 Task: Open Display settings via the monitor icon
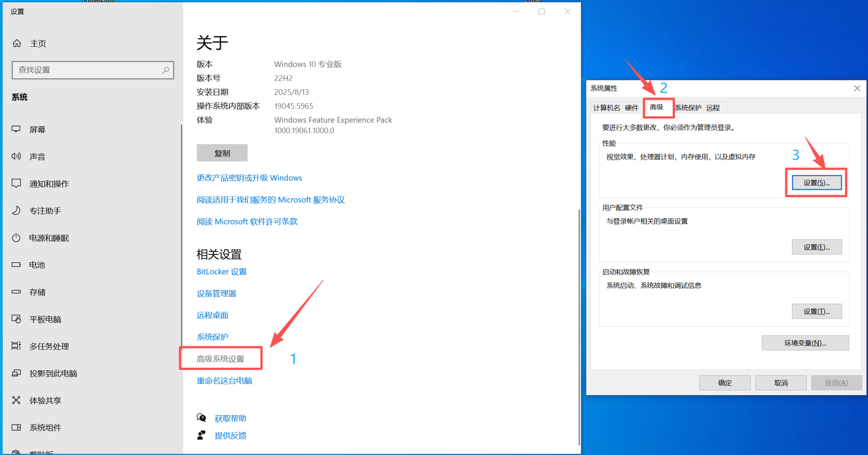pos(16,129)
